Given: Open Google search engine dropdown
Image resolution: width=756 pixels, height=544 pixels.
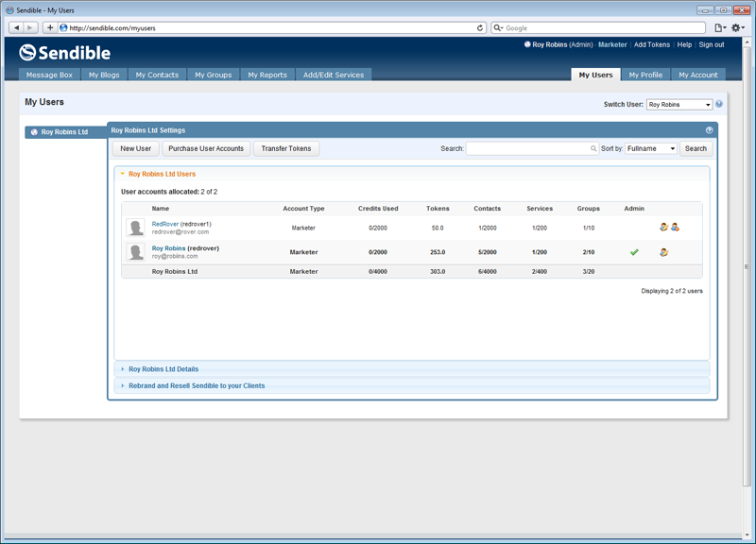Looking at the screenshot, I should pyautogui.click(x=498, y=28).
